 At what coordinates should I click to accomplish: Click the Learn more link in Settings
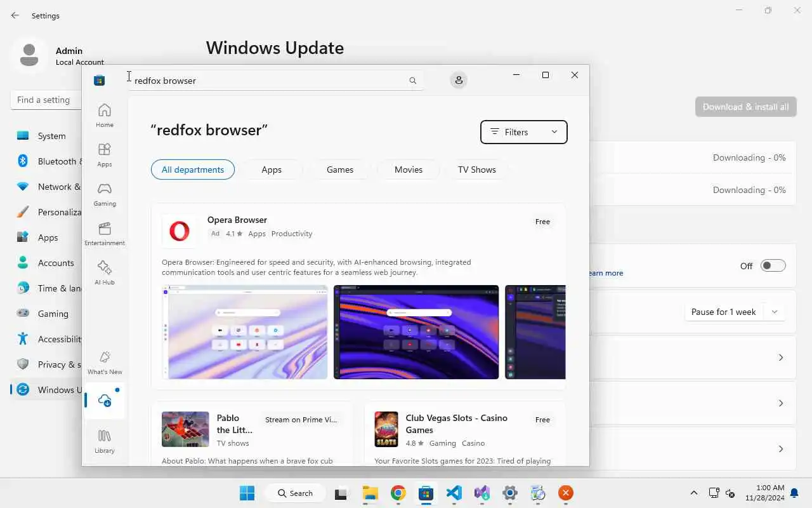coord(606,273)
